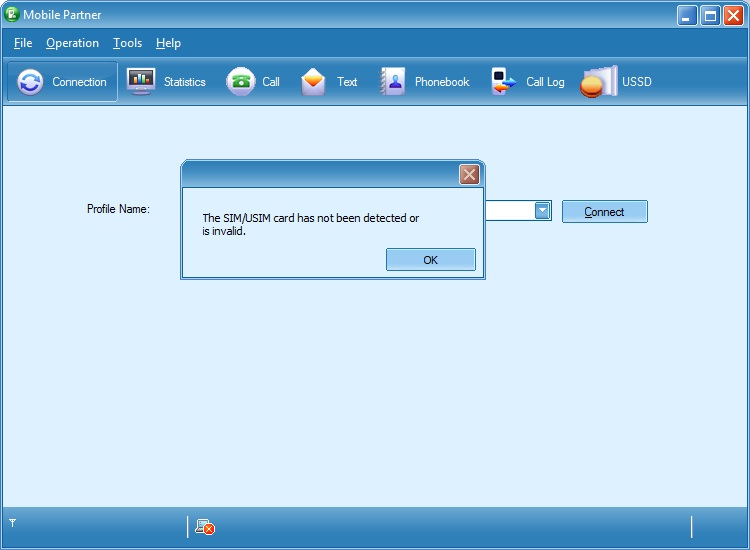This screenshot has width=750, height=550.
Task: Open the Tools menu
Action: coord(127,43)
